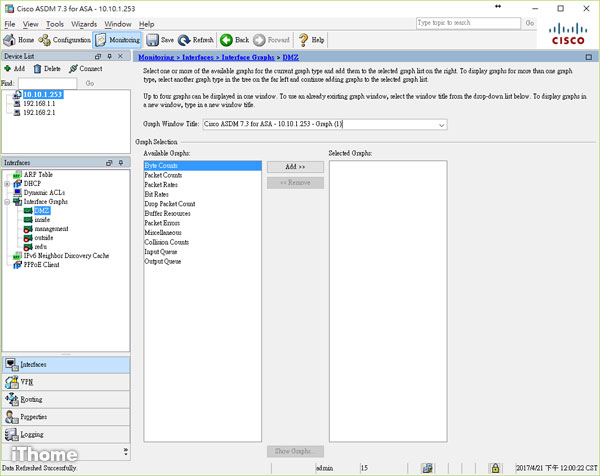Select PPPoE Client in Interfaces tree
Viewport: 600px width, 476px height.
(41, 265)
